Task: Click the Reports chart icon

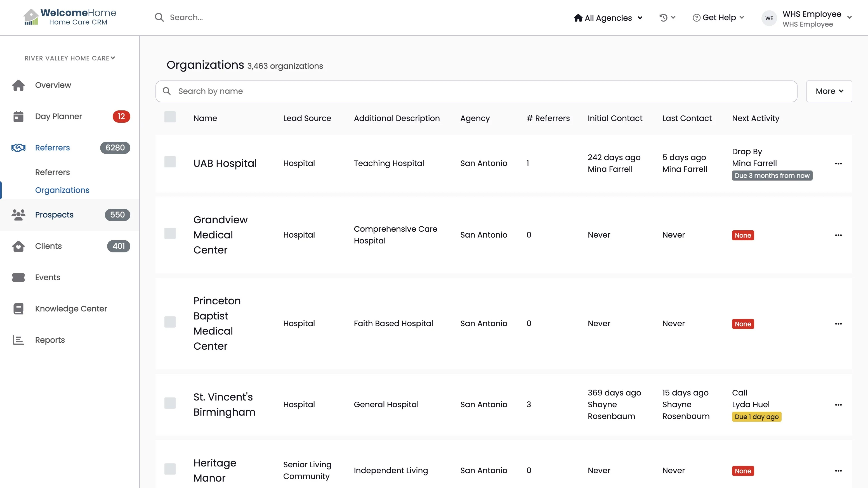Action: pos(18,340)
